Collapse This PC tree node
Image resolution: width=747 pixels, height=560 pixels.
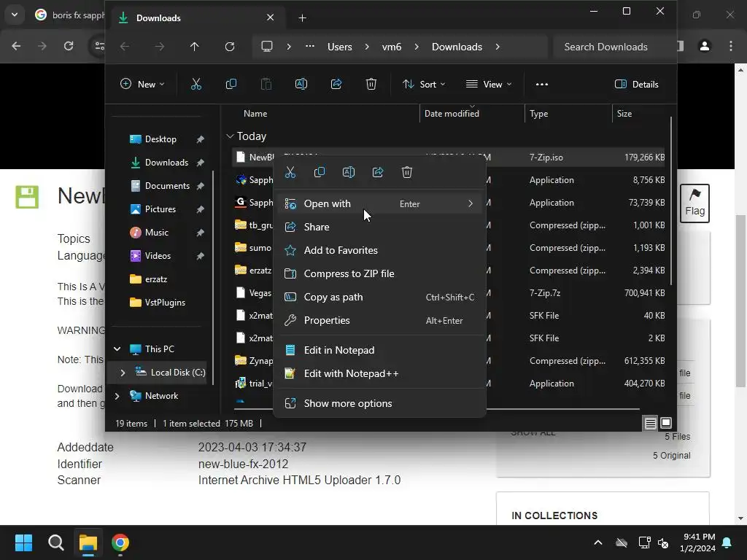117,349
